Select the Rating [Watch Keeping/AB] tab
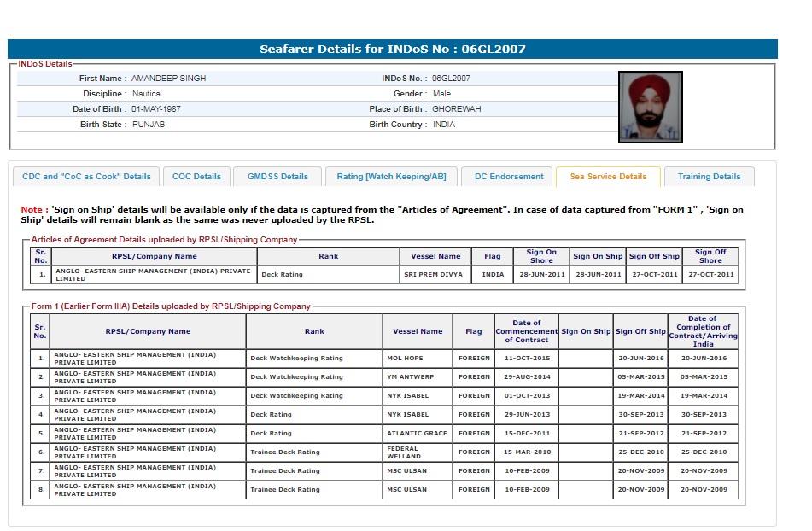 click(x=391, y=177)
